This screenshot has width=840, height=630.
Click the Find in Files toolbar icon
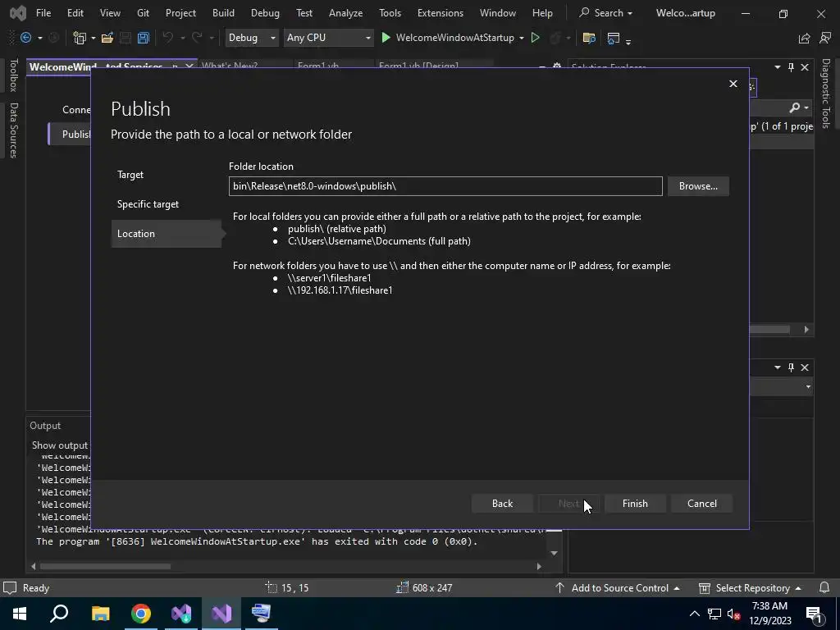[x=589, y=38]
